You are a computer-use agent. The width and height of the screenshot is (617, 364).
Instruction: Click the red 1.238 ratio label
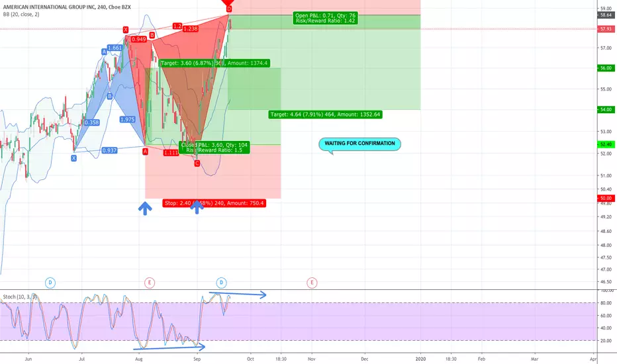coord(191,28)
